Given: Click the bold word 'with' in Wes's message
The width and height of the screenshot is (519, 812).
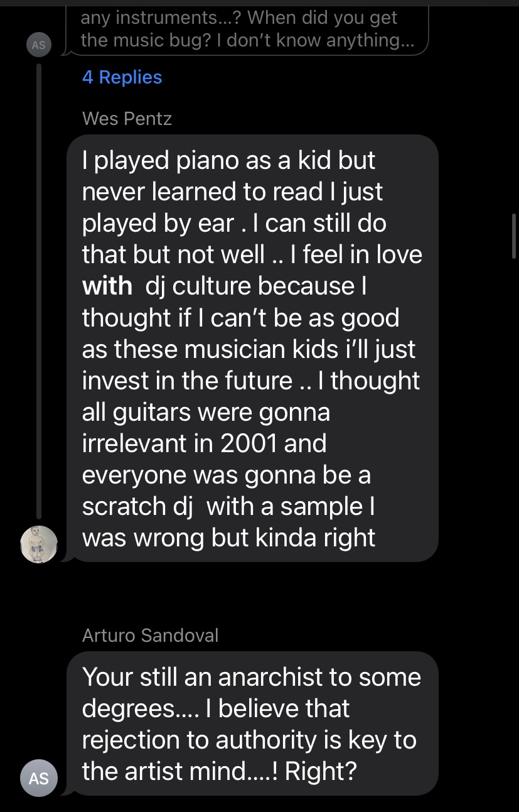Looking at the screenshot, I should click(x=107, y=286).
